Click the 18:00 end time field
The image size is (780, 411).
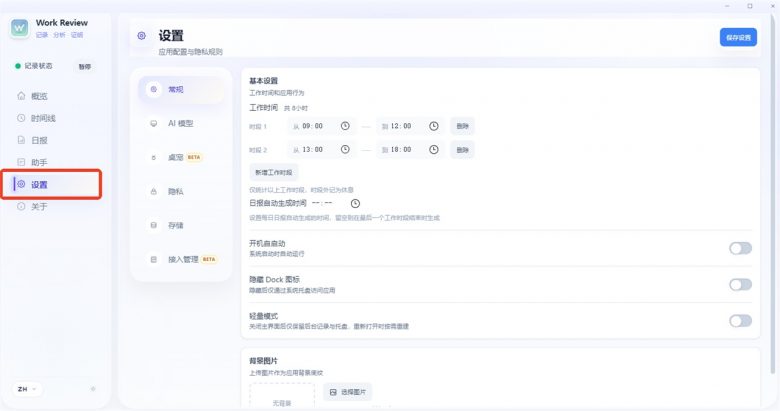411,149
